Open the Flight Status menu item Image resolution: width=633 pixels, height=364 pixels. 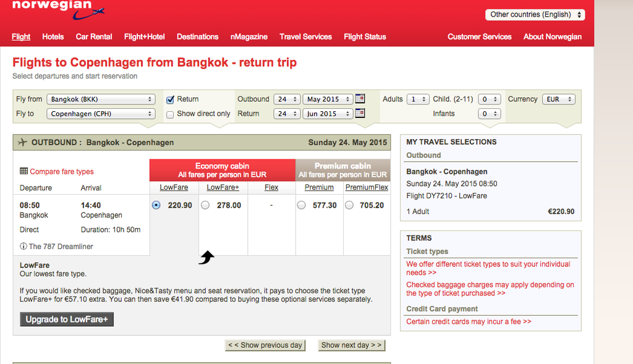coord(365,36)
